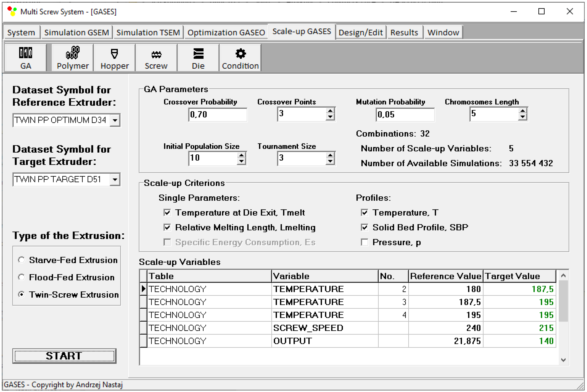Viewport: 587px width, 392px height.
Task: Expand the Reference Extruder dataset dropdown
Action: 115,120
